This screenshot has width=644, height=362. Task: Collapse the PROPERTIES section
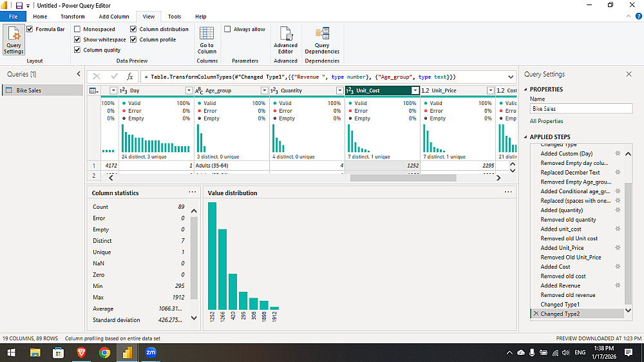(526, 89)
